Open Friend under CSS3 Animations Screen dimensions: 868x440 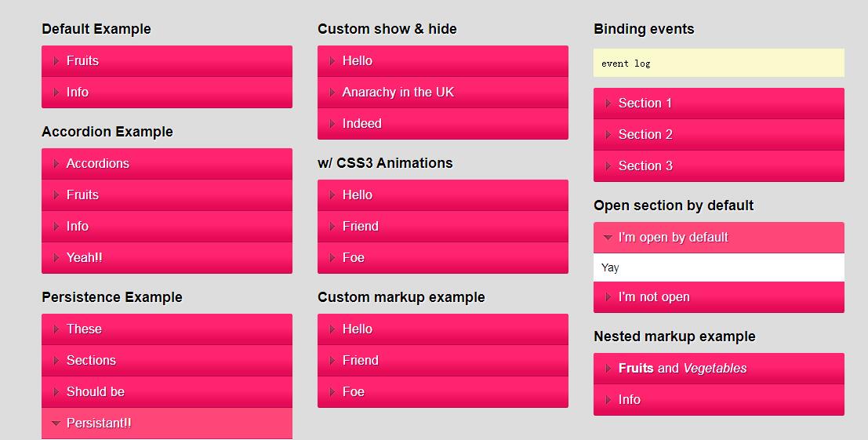442,227
